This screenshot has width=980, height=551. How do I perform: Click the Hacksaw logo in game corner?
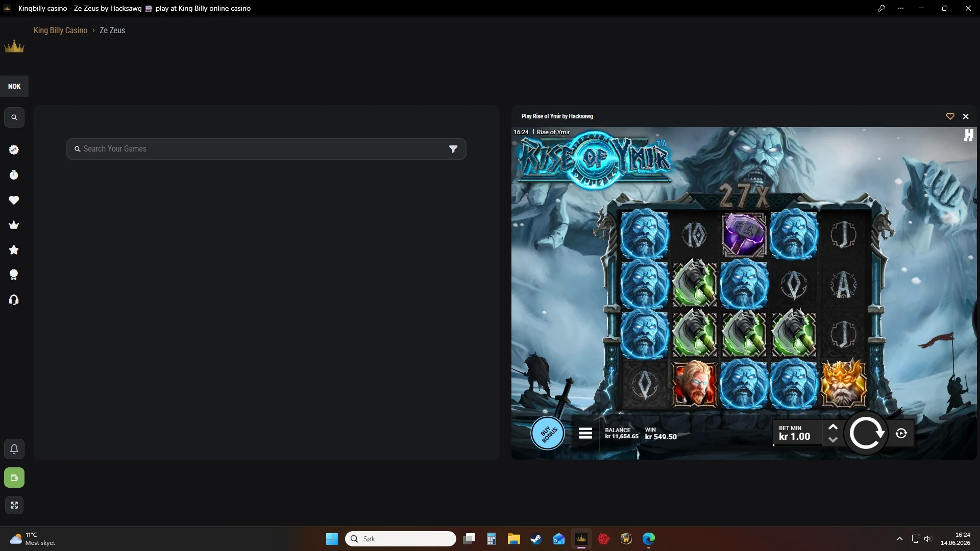tap(968, 135)
